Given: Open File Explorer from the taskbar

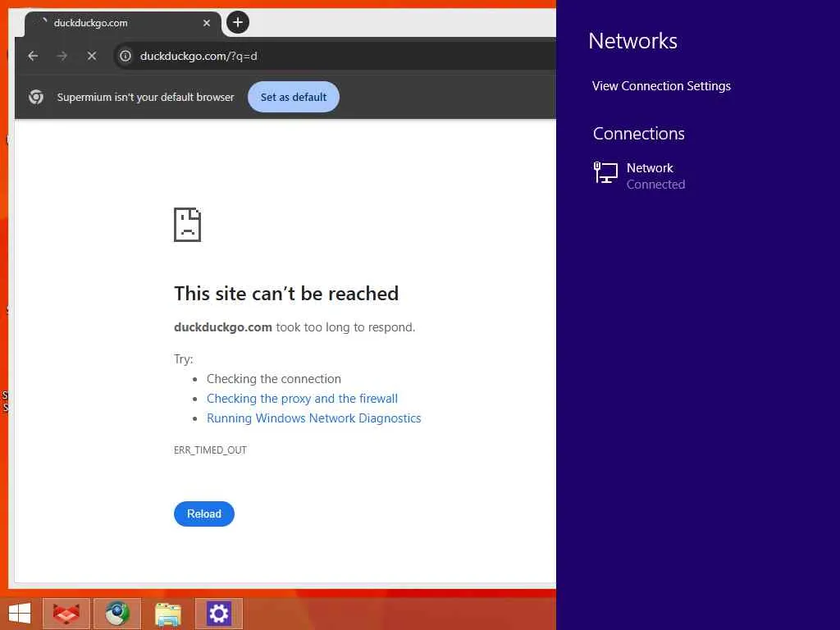Looking at the screenshot, I should 168,614.
